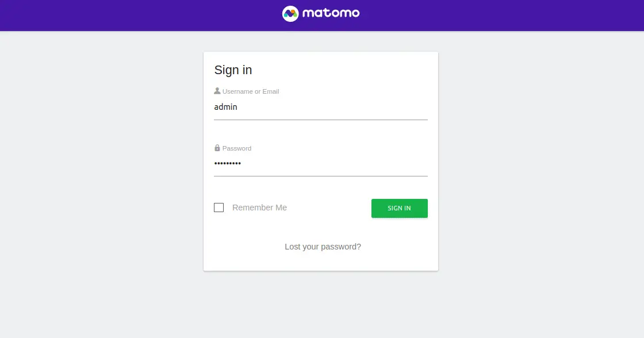Open the Lost your password? link

(323, 247)
